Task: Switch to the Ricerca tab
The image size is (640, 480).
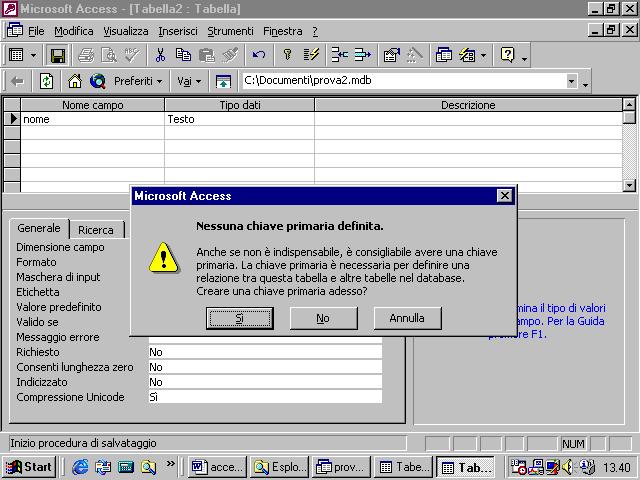Action: pos(96,230)
